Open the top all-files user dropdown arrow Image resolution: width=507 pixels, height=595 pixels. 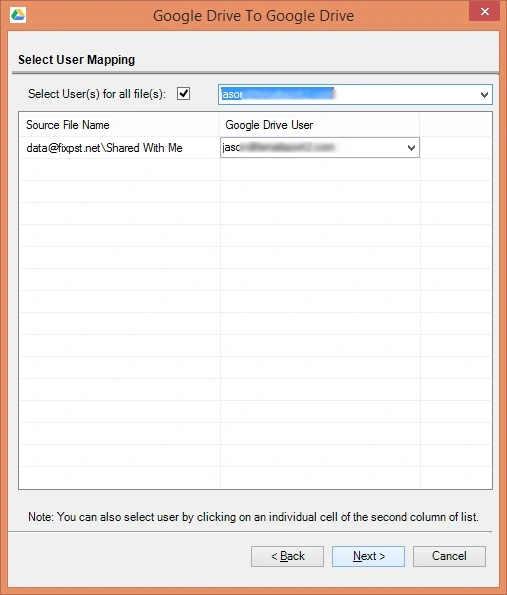click(x=484, y=94)
